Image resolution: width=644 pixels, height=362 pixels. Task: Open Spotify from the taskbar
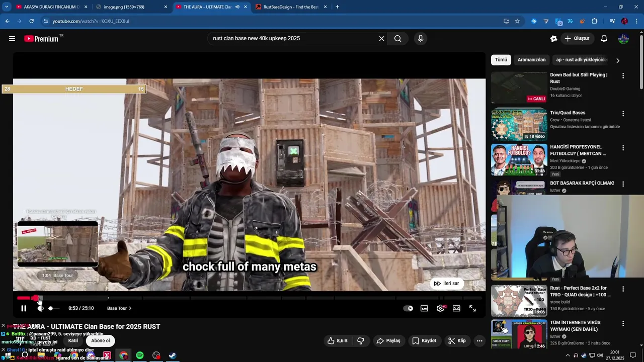140,355
